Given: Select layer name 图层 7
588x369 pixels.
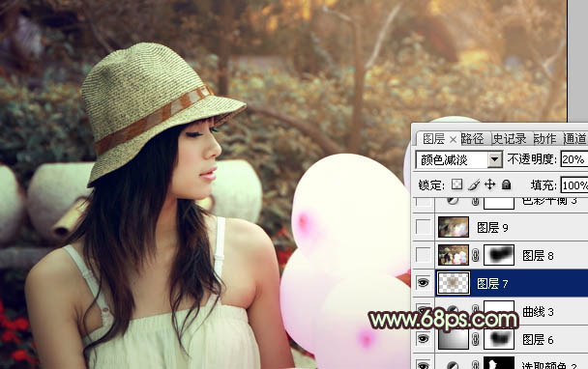Looking at the screenshot, I should (x=493, y=284).
